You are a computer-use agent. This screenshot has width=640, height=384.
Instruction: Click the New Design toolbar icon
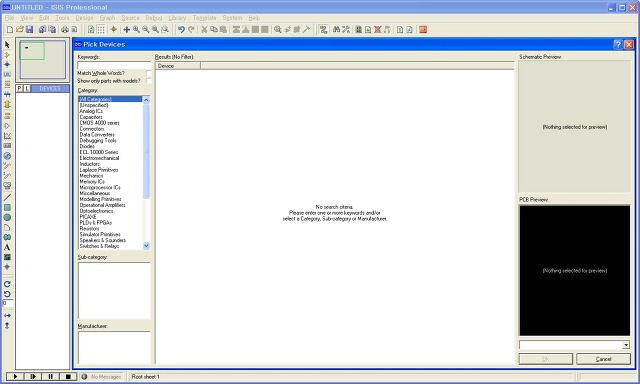(10, 29)
